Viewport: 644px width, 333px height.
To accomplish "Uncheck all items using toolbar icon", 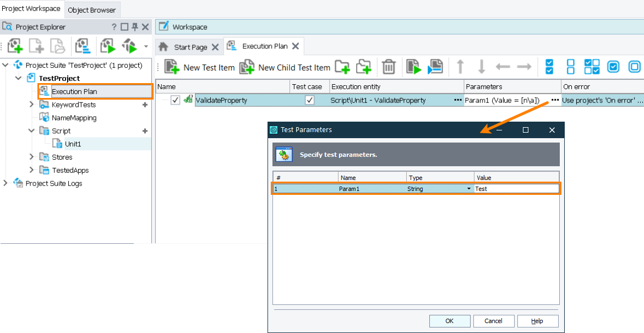I will 571,67.
